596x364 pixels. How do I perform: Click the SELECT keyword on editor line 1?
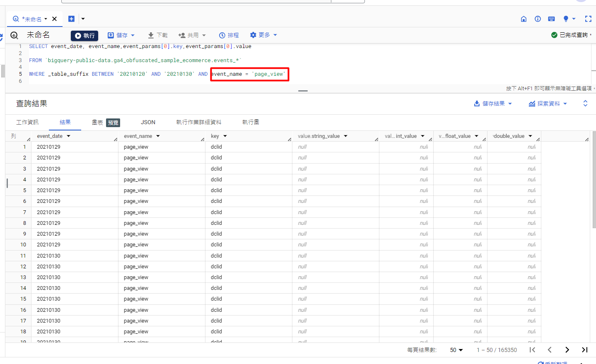[x=38, y=46]
